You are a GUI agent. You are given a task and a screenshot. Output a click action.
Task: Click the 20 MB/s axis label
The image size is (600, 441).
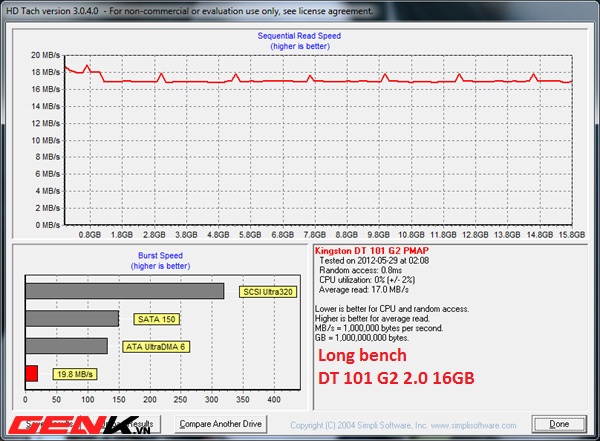[46, 55]
